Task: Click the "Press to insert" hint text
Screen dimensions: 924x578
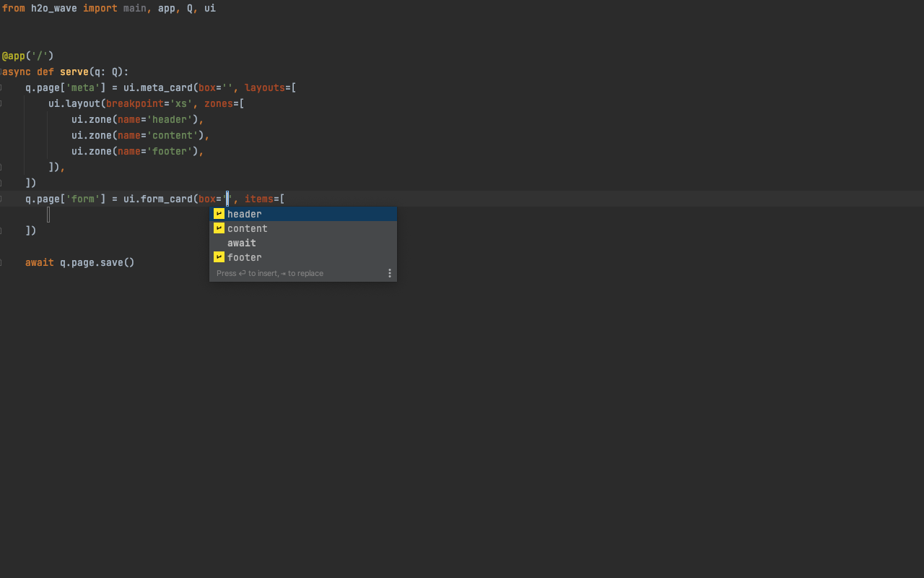Action: pyautogui.click(x=271, y=273)
